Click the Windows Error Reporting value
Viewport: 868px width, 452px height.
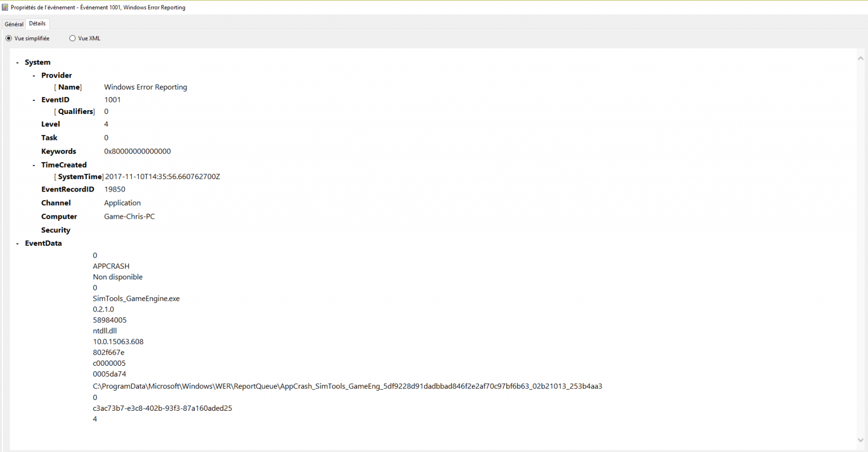[x=145, y=87]
